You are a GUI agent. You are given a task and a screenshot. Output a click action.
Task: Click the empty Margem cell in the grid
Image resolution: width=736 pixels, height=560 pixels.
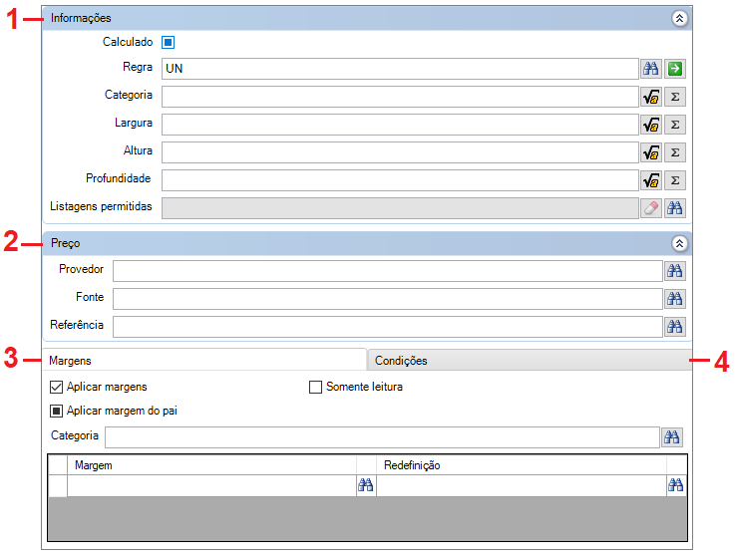pos(211,485)
